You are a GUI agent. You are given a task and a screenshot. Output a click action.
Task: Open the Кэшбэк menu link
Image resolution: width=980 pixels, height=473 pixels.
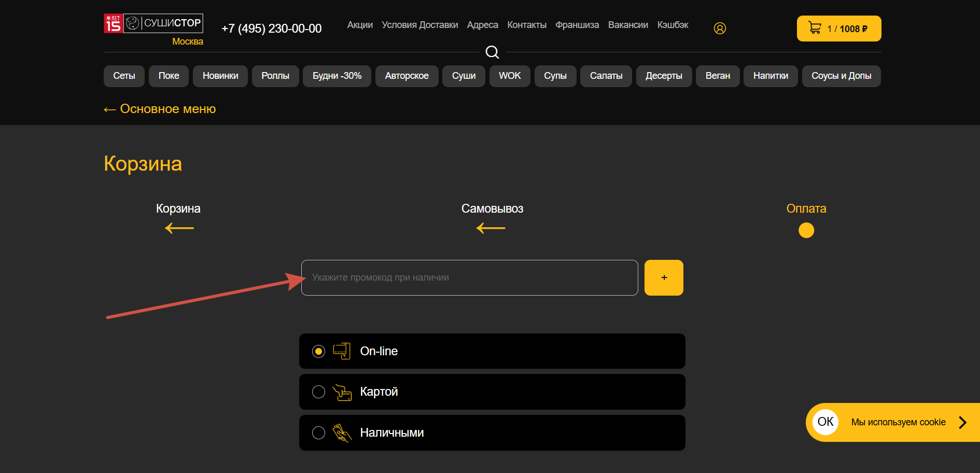point(673,25)
